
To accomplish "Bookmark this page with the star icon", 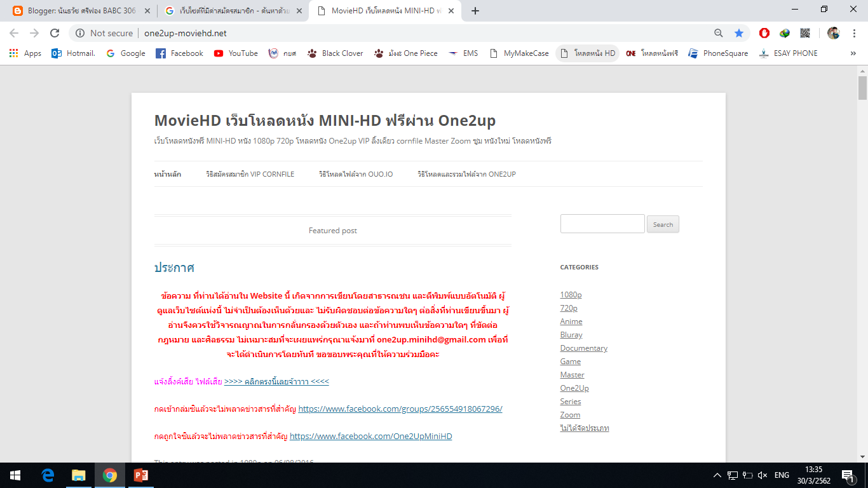I will (x=738, y=33).
